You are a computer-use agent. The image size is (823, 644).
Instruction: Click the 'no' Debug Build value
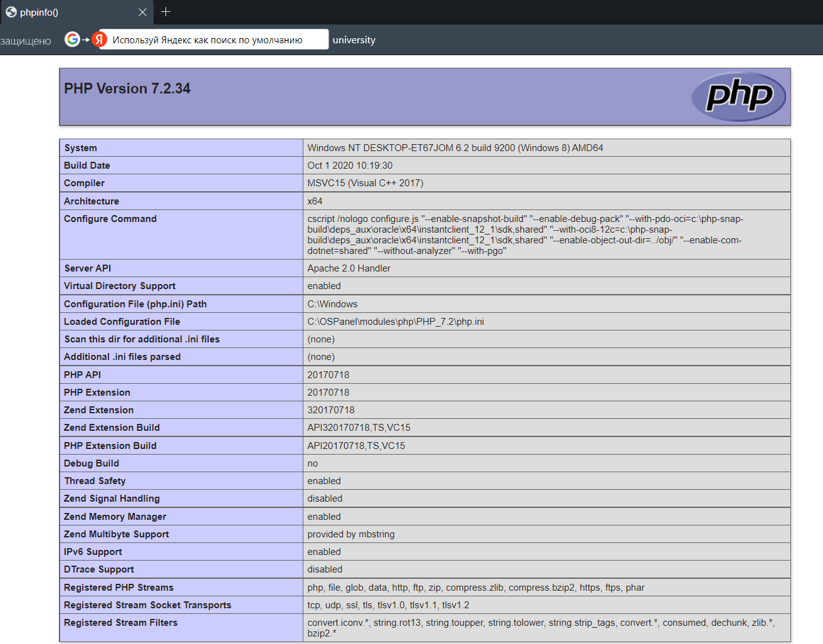click(x=312, y=463)
